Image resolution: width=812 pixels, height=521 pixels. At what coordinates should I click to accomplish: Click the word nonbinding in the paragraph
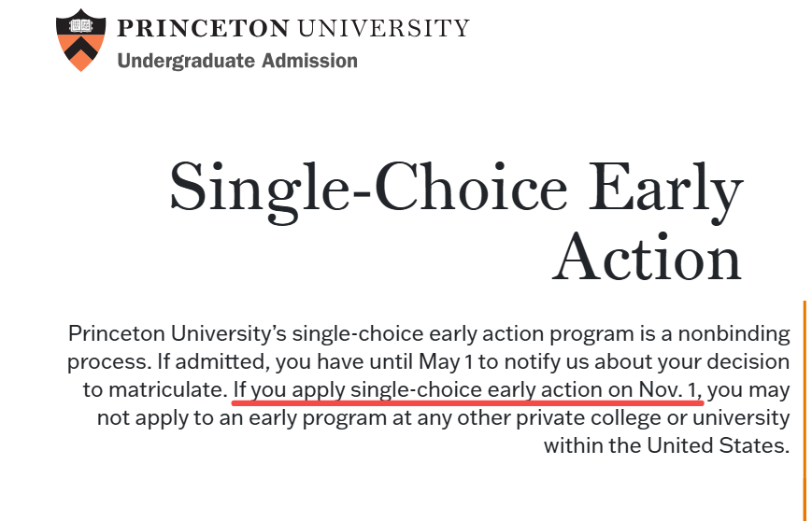734,333
